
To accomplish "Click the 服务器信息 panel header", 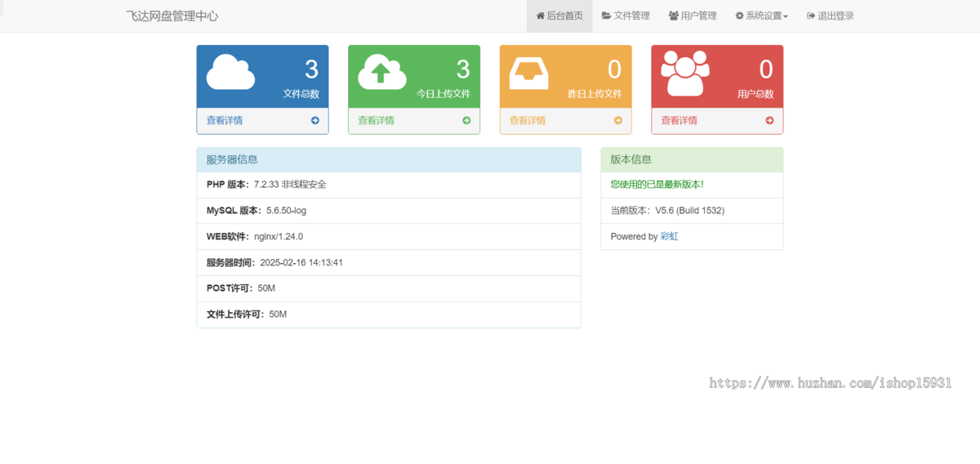I will click(x=389, y=159).
